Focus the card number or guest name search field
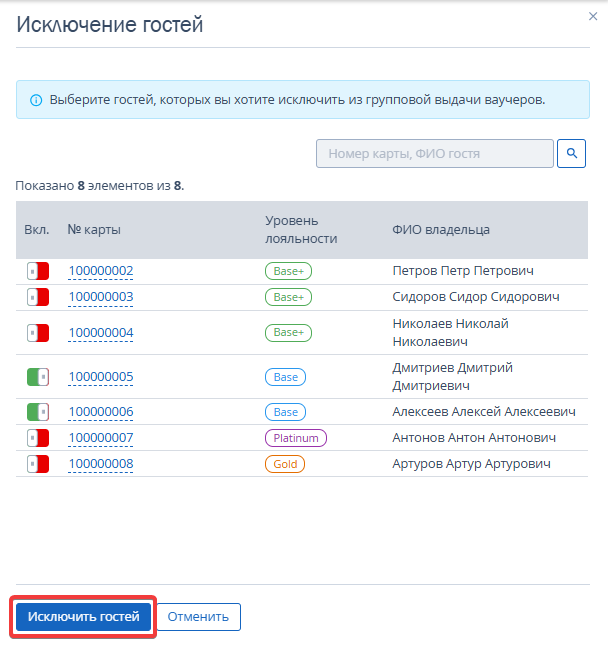Image resolution: width=608 pixels, height=646 pixels. click(435, 153)
